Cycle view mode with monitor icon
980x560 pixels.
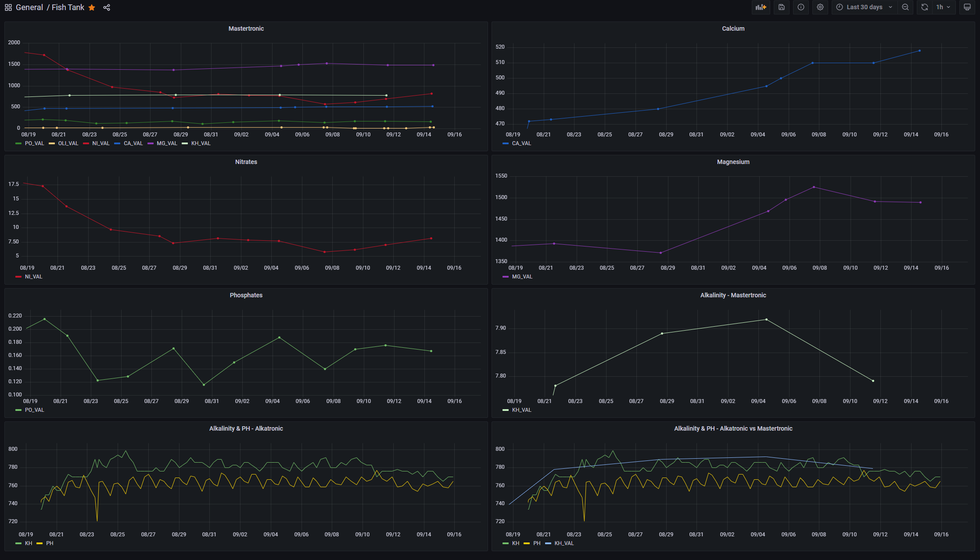click(x=967, y=7)
